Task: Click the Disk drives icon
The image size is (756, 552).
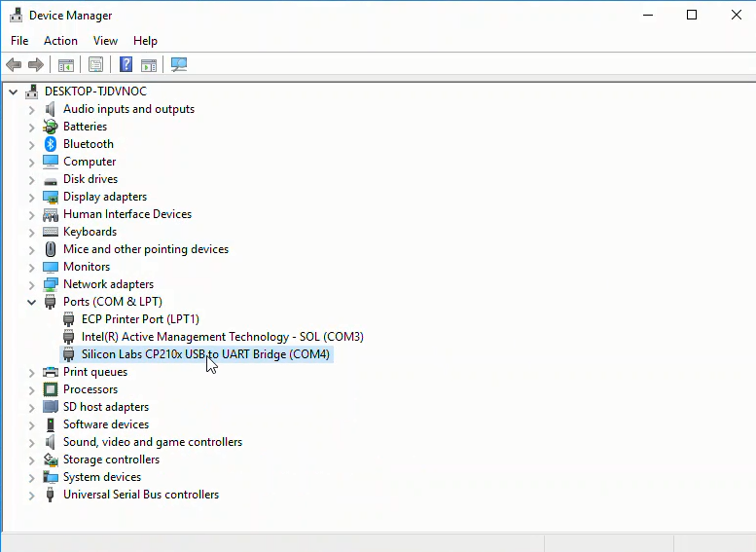Action: (x=51, y=181)
